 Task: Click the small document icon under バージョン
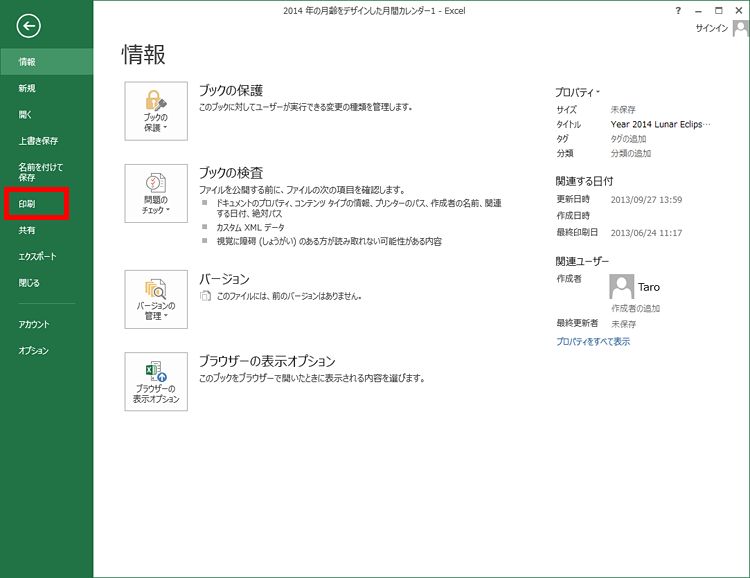[x=205, y=296]
